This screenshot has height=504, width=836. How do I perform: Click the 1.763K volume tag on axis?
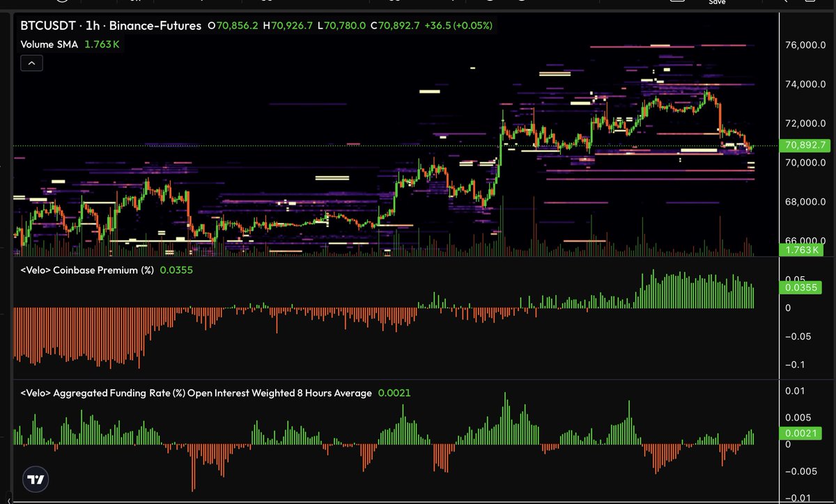click(801, 250)
